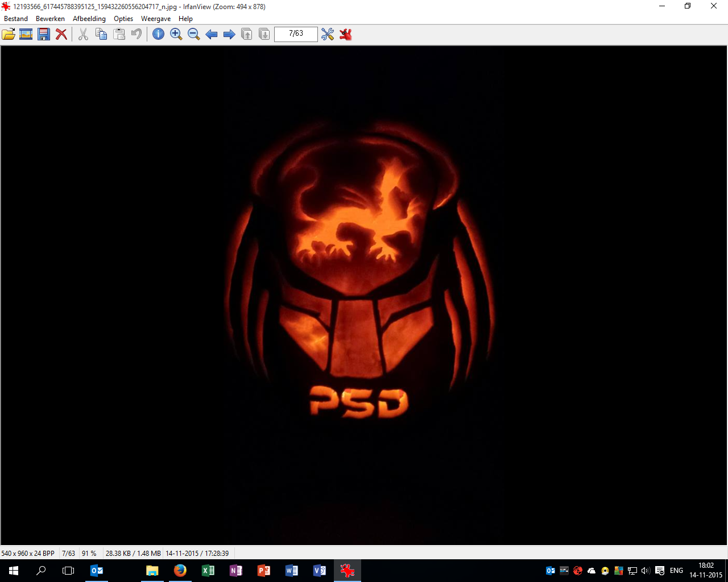Click the Open file folder icon
This screenshot has width=728, height=582.
tap(9, 34)
